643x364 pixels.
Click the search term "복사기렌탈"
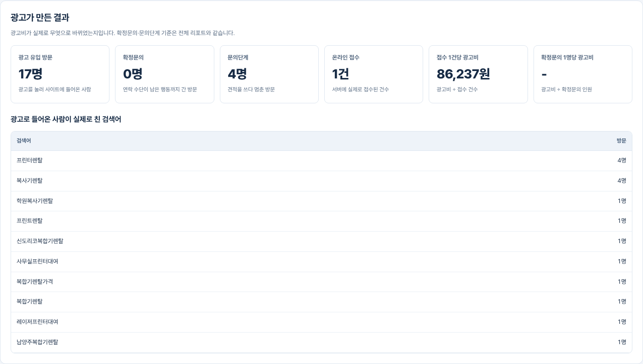(30, 181)
